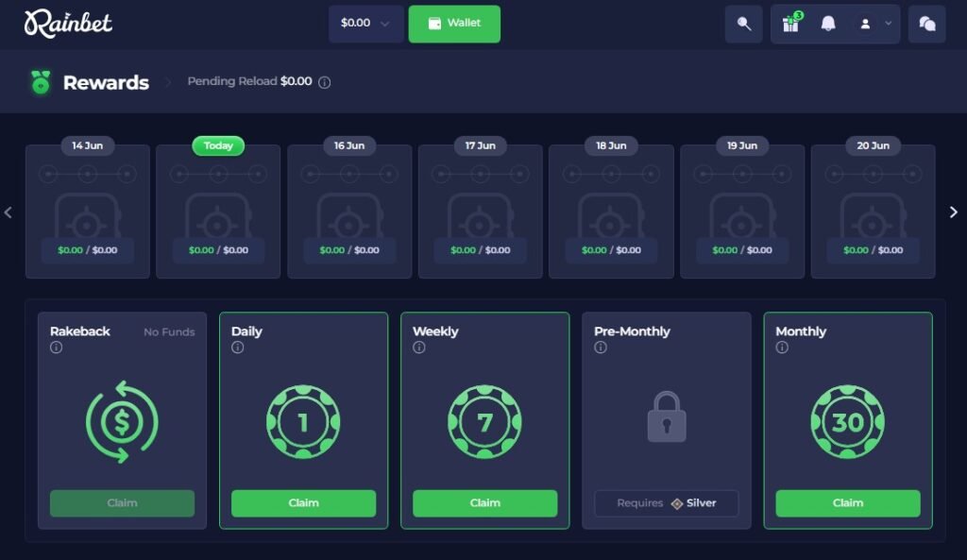Show Pre-Monthly reward info icon

[600, 348]
